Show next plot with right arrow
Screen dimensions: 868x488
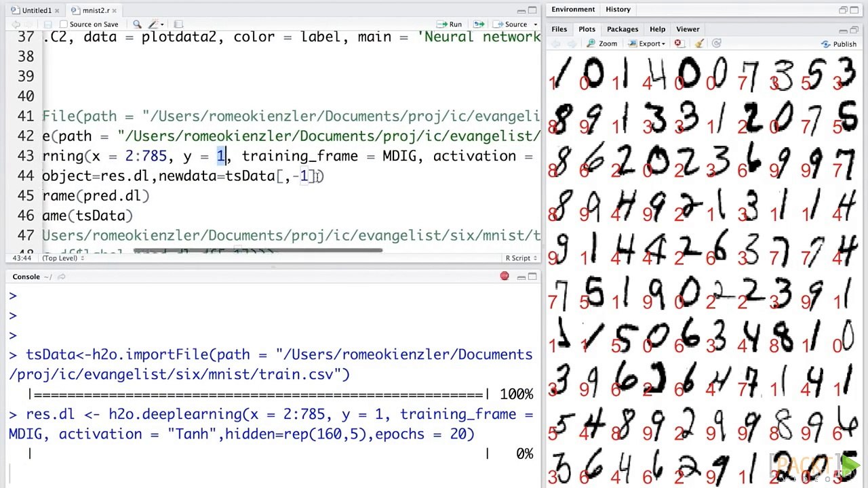[x=572, y=44]
